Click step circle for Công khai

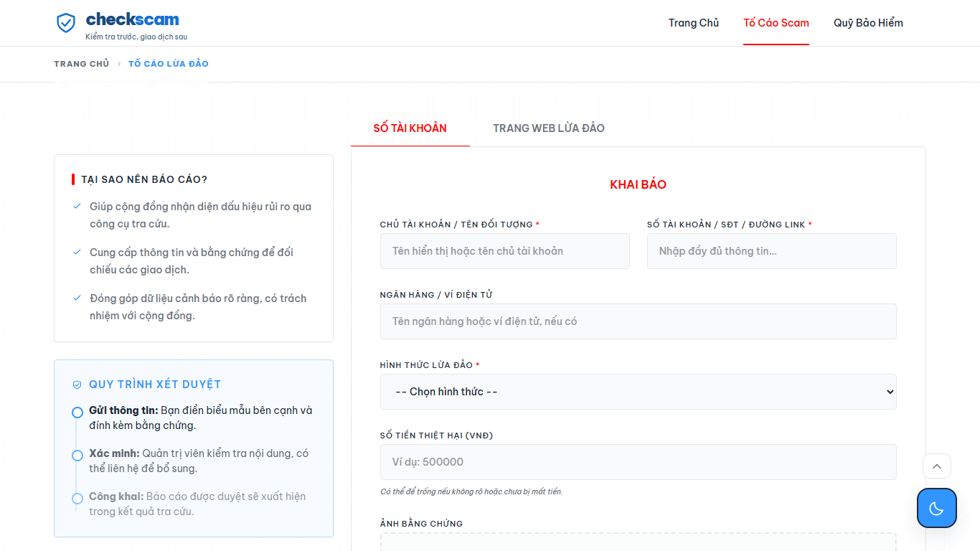(77, 499)
